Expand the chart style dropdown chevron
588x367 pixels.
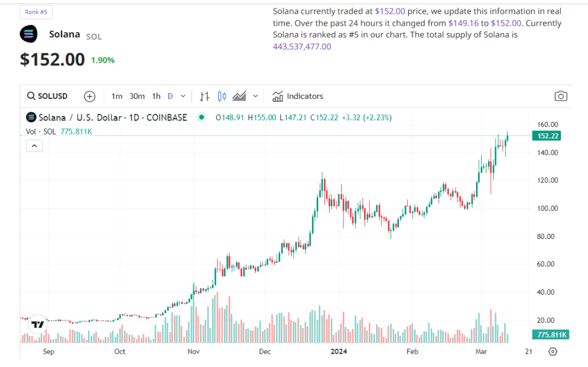coord(255,96)
